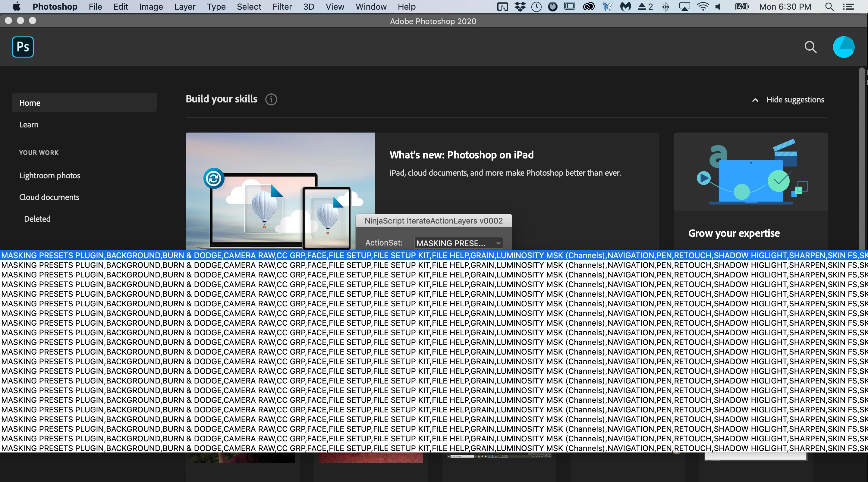
Task: Click the Photoshop Ps home logo
Action: 23,47
